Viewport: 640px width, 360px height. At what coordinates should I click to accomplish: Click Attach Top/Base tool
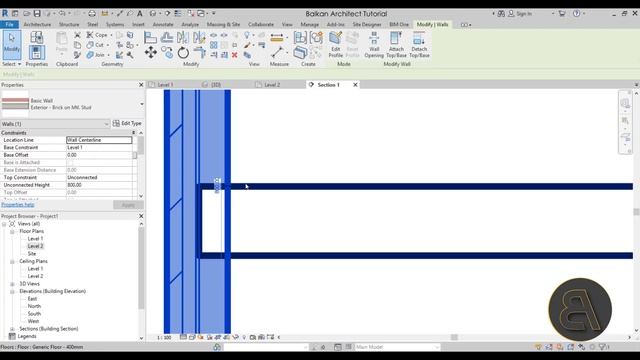[396, 45]
